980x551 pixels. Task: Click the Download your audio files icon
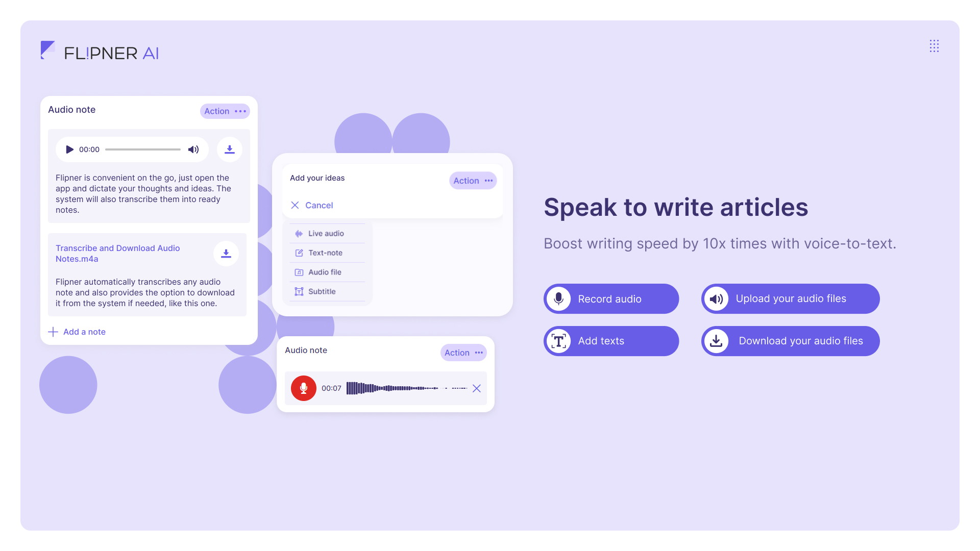(716, 340)
